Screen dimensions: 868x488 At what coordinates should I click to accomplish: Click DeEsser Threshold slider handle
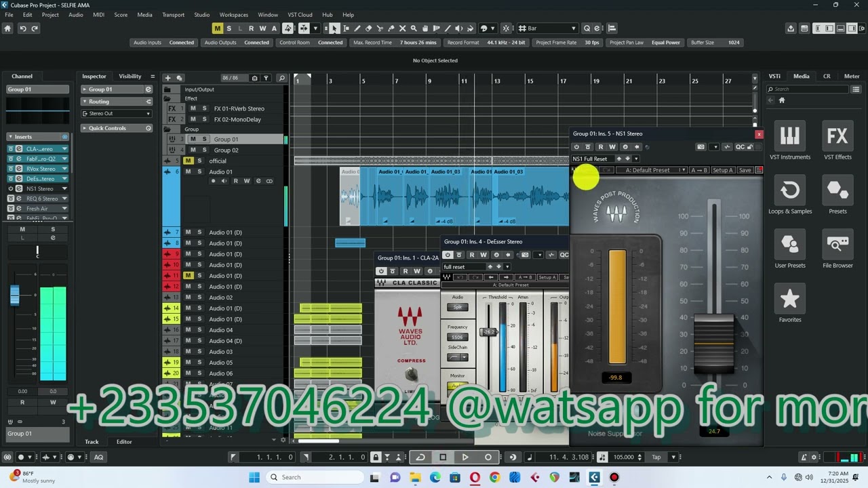click(x=488, y=332)
